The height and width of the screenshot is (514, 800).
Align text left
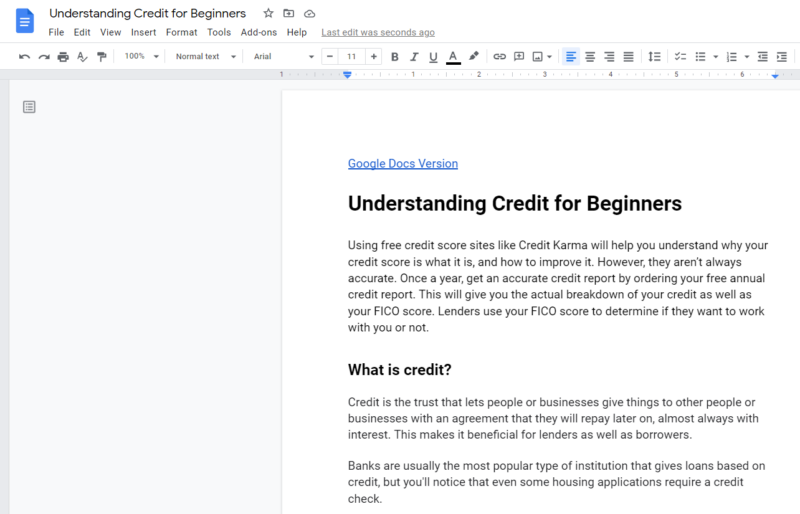[x=571, y=57]
